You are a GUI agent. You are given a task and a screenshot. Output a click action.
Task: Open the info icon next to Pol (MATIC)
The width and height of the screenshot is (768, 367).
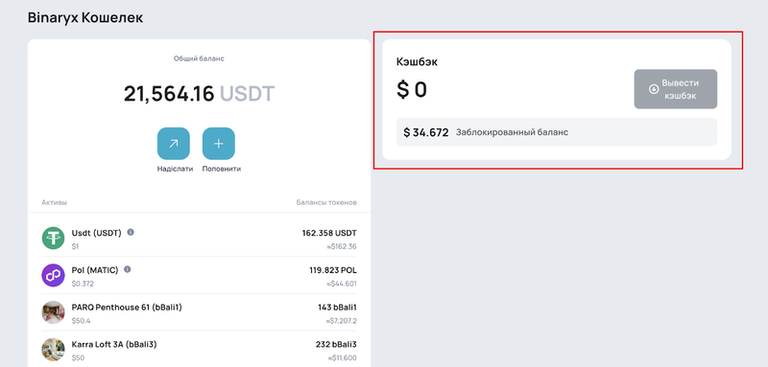click(127, 269)
